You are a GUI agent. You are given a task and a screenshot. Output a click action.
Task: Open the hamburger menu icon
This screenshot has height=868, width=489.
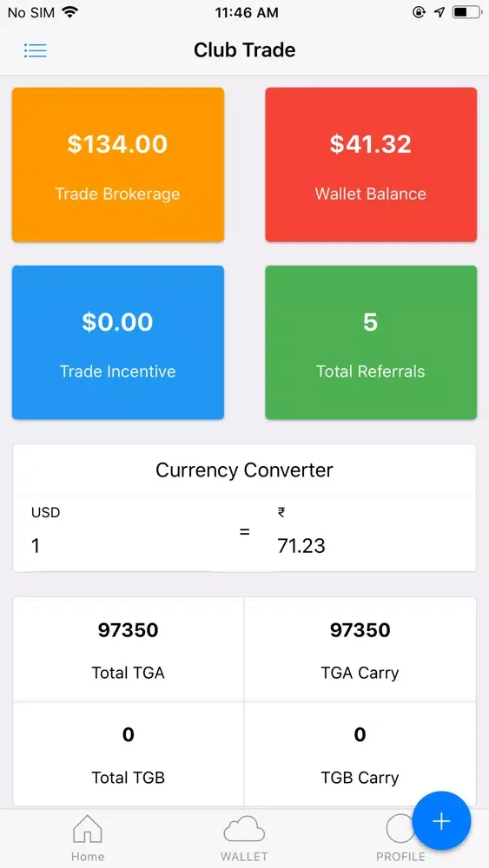(36, 50)
